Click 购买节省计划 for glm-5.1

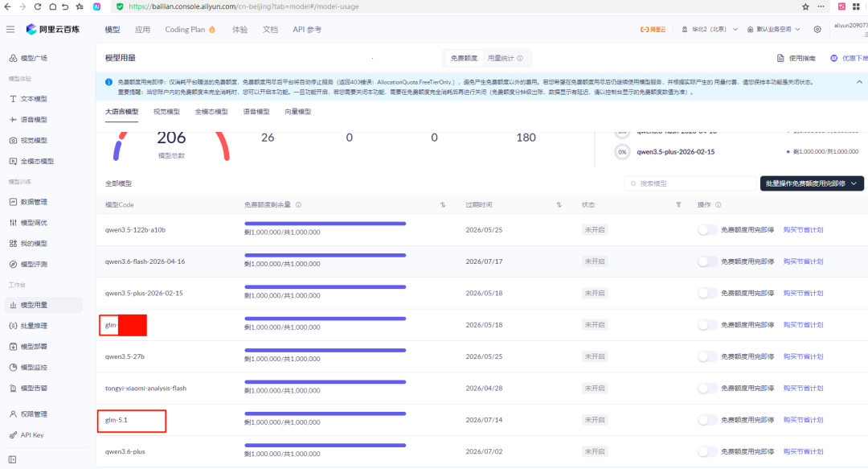[x=803, y=420]
